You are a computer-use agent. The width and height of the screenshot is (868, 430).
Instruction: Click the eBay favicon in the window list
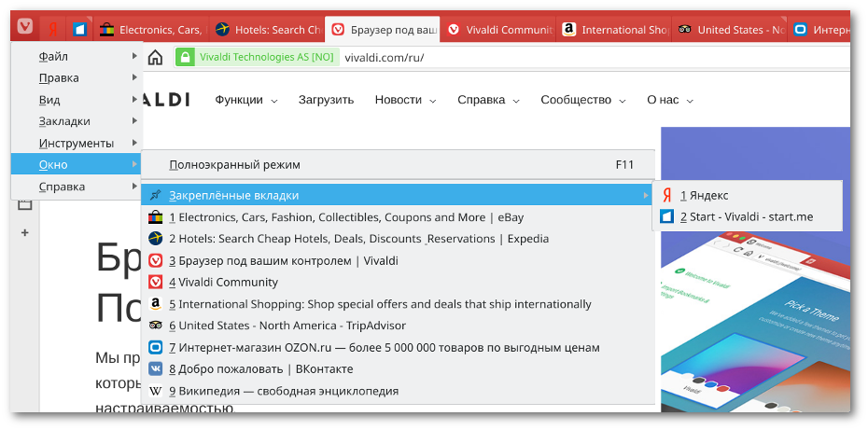click(156, 217)
